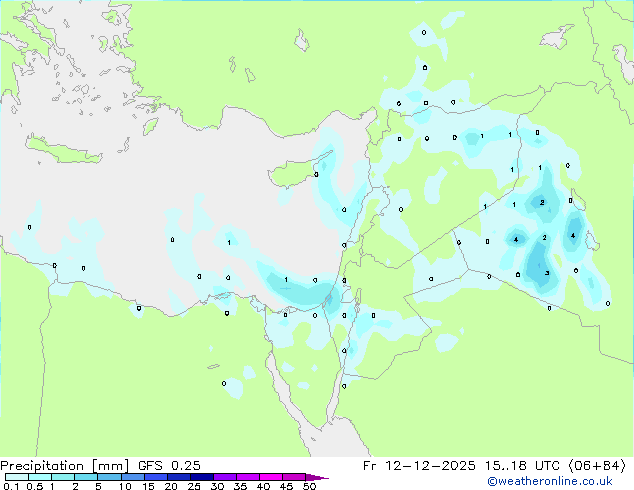Click the 0.1–0.5 mm legend color swatch
The width and height of the screenshot is (634, 490).
click(x=17, y=477)
